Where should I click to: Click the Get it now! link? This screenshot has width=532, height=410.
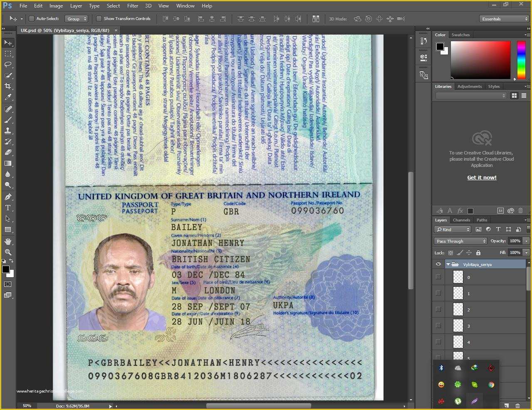click(482, 178)
